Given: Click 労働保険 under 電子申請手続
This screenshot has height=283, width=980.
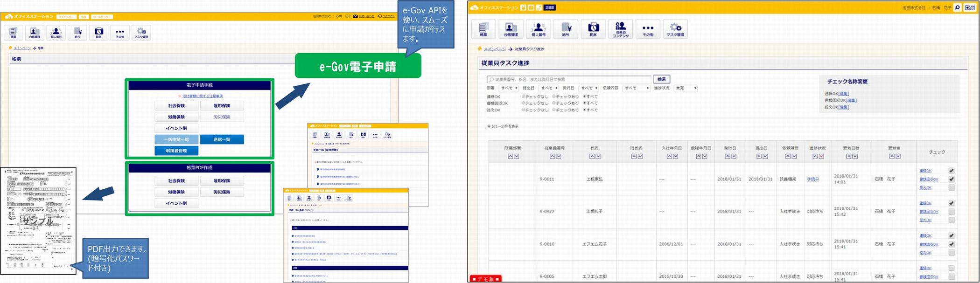Looking at the screenshot, I should (176, 117).
